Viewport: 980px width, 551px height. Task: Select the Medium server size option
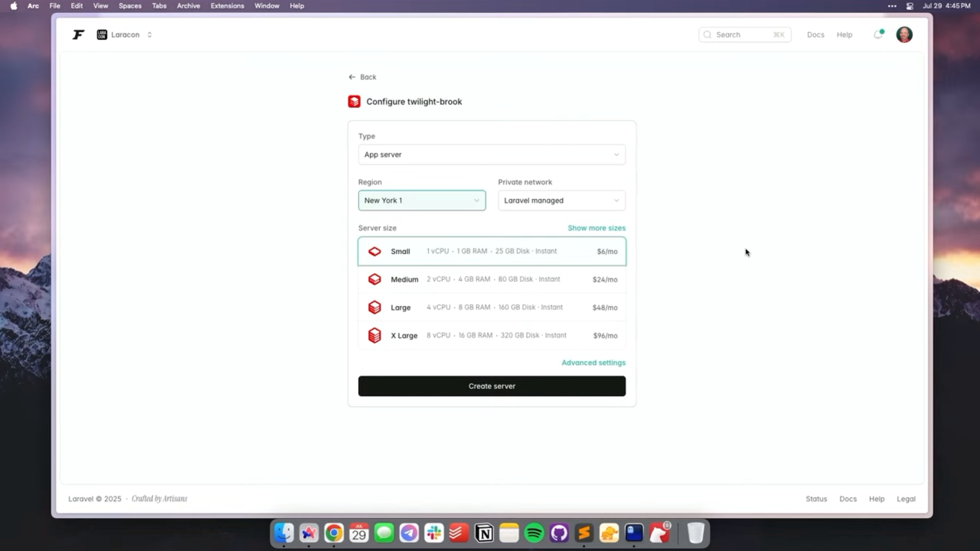(x=492, y=279)
